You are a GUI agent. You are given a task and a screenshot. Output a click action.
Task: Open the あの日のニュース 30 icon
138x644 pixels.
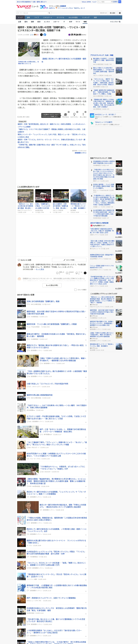[92, 116]
